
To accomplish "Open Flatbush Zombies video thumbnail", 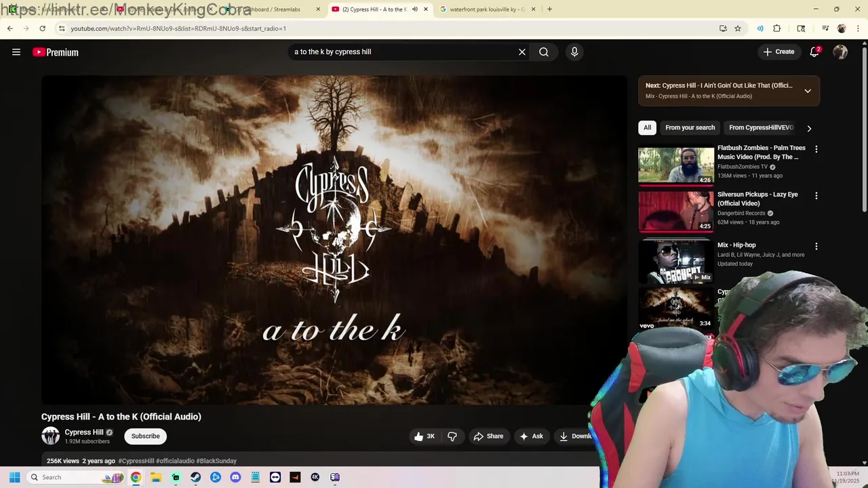I will click(676, 165).
